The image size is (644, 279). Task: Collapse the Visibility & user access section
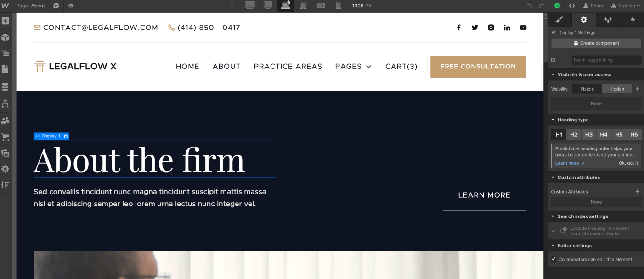(x=553, y=74)
